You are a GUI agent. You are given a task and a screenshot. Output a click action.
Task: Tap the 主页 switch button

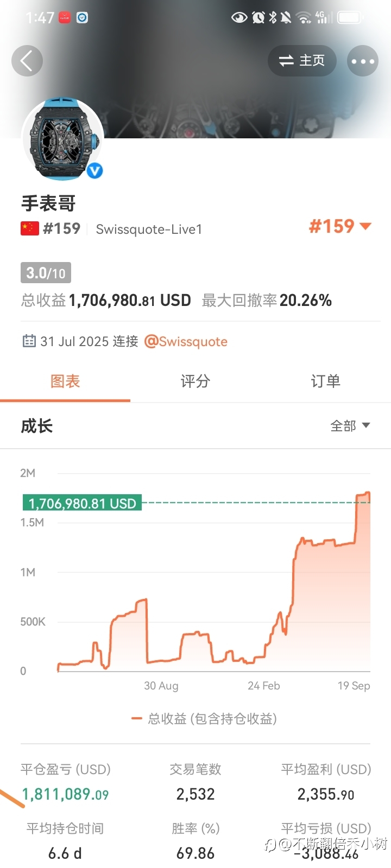(x=302, y=61)
